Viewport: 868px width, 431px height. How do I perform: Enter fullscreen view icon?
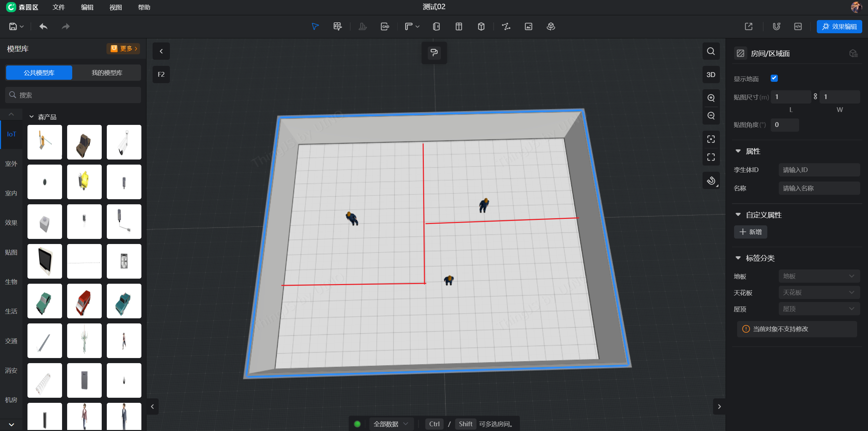(711, 157)
